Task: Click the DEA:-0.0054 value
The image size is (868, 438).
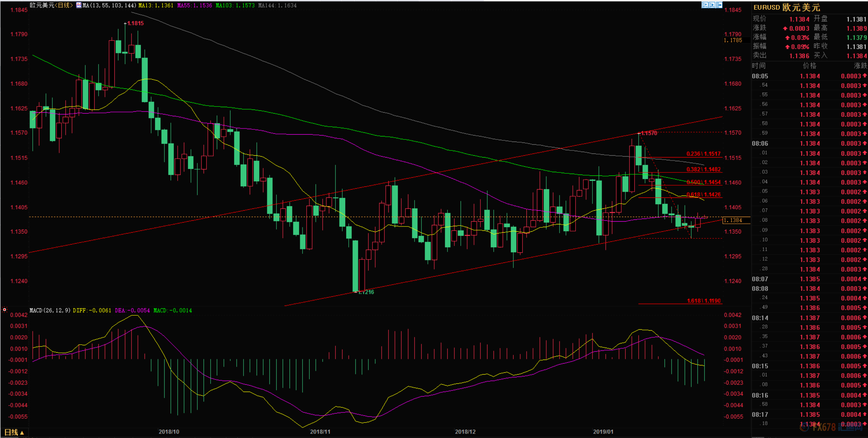Action: tap(132, 310)
